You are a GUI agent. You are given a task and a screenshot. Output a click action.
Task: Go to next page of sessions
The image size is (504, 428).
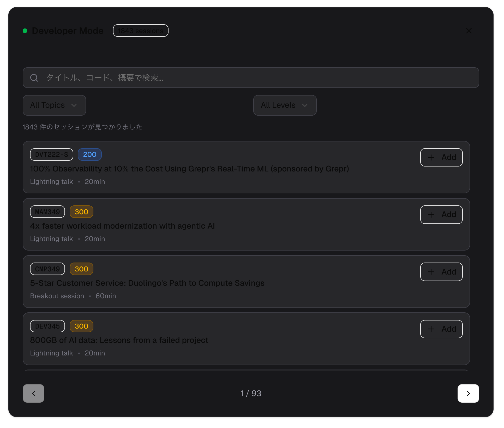(x=468, y=393)
